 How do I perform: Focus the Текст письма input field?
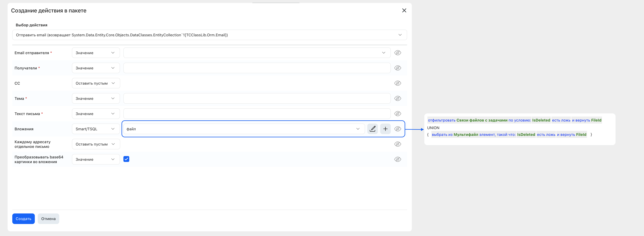257,114
